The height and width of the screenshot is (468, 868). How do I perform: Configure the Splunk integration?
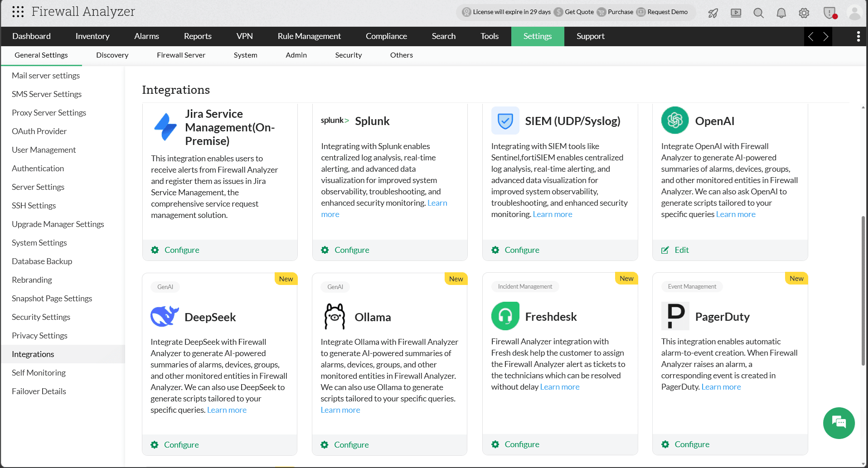(345, 250)
